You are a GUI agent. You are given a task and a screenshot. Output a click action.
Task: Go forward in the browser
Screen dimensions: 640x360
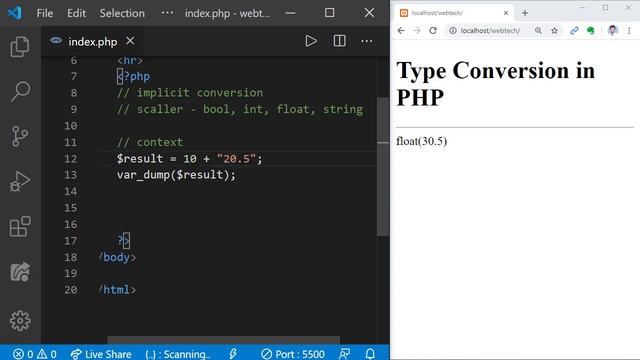(417, 31)
